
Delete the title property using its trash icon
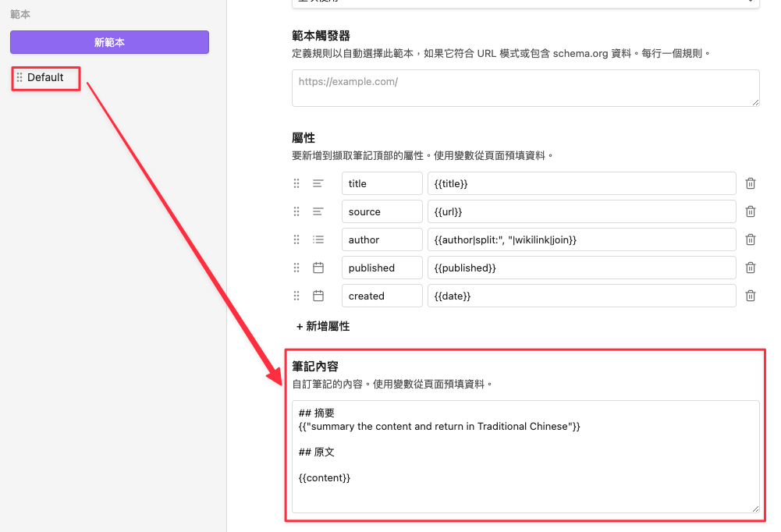[750, 183]
